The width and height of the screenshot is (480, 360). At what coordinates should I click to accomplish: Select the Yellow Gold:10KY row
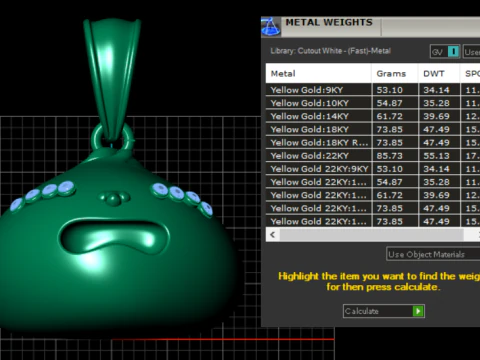pos(373,103)
